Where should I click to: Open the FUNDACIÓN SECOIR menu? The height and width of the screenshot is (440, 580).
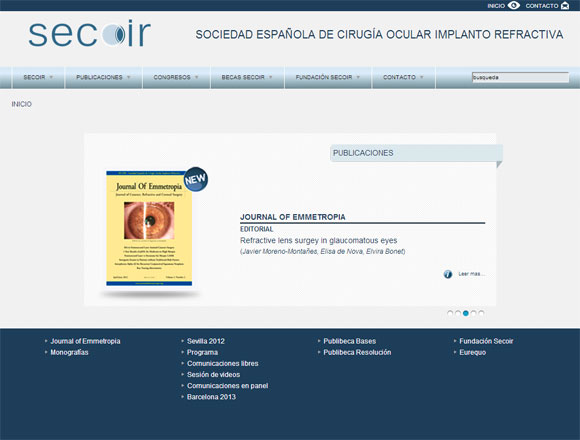pos(328,77)
